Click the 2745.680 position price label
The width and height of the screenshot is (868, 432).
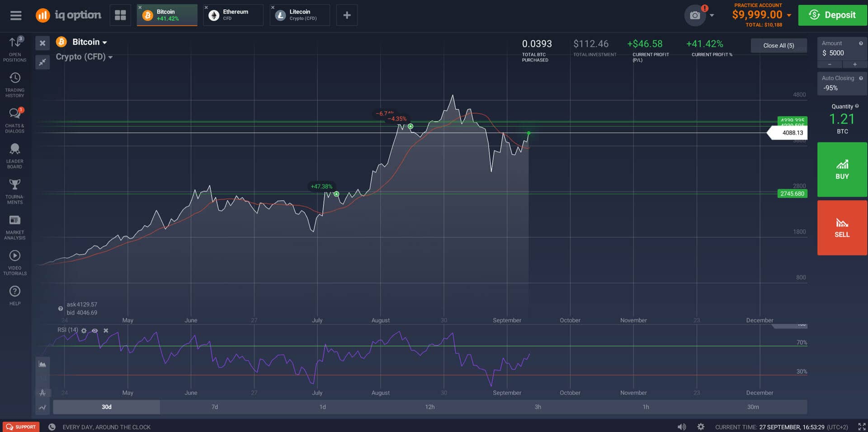[792, 194]
